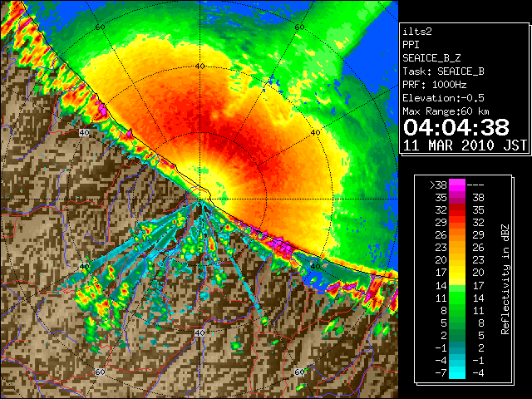This screenshot has width=532, height=399.
Task: Click the 'Max Range:60 km' line
Action: coord(446,111)
